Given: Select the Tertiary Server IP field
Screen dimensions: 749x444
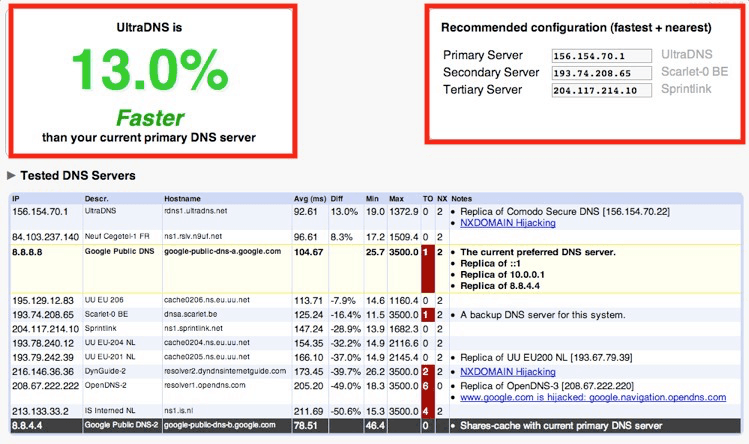Looking at the screenshot, I should coord(601,90).
